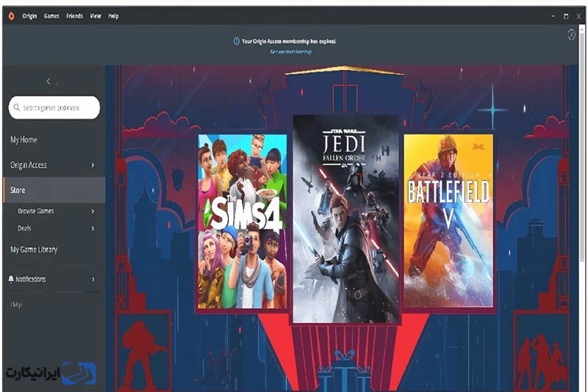Screen dimensions: 588x392
Task: Minimize the Origin window
Action: tap(553, 16)
